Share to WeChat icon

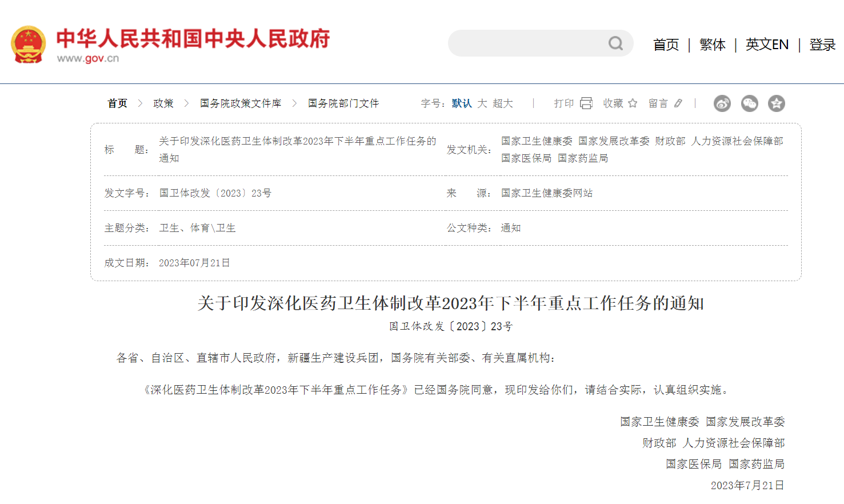(x=749, y=103)
